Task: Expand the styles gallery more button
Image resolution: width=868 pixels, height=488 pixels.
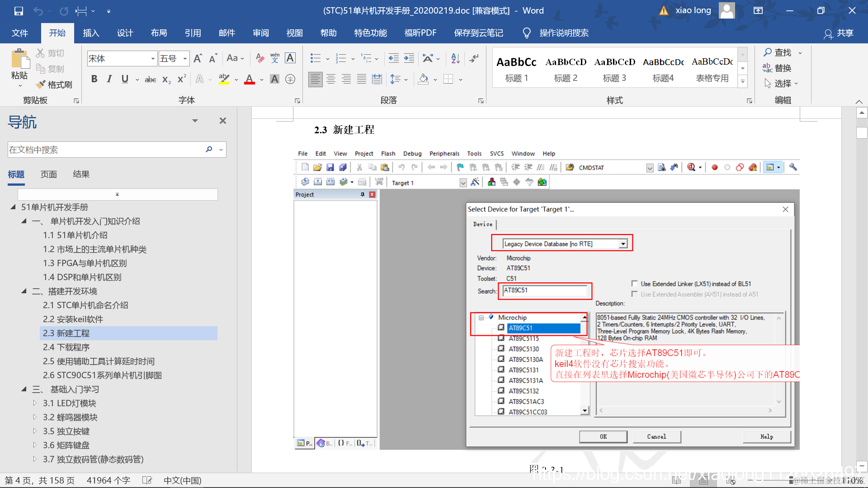Action: click(743, 82)
